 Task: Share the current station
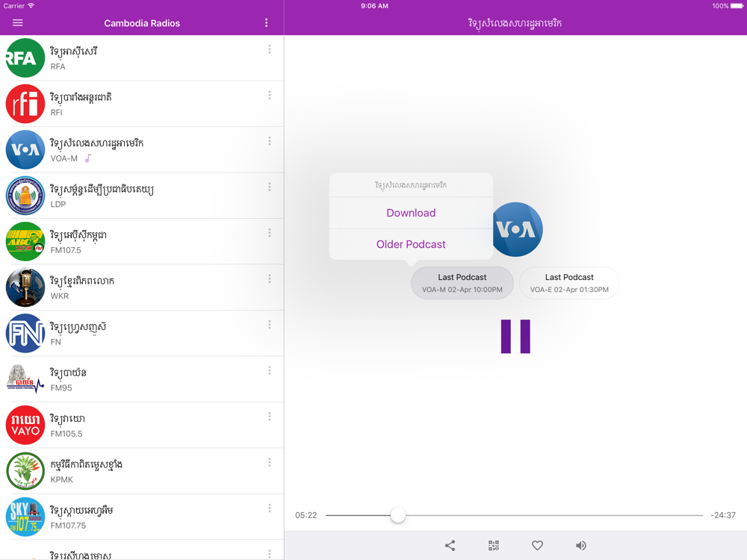(x=450, y=545)
